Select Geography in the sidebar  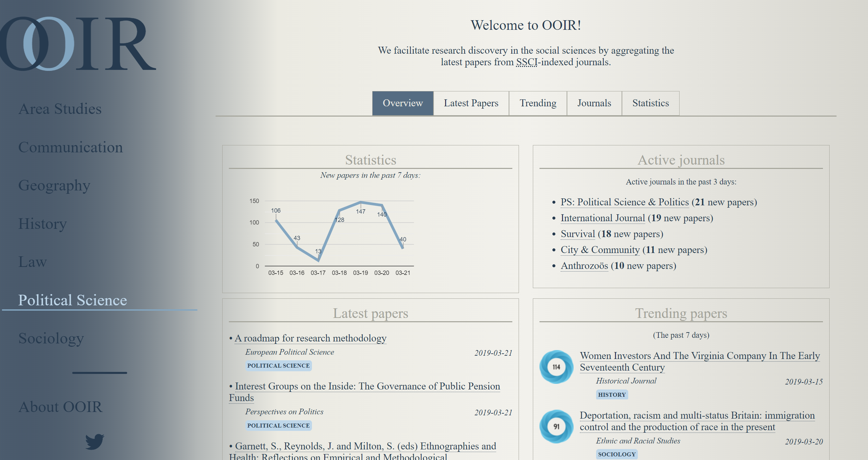click(54, 186)
